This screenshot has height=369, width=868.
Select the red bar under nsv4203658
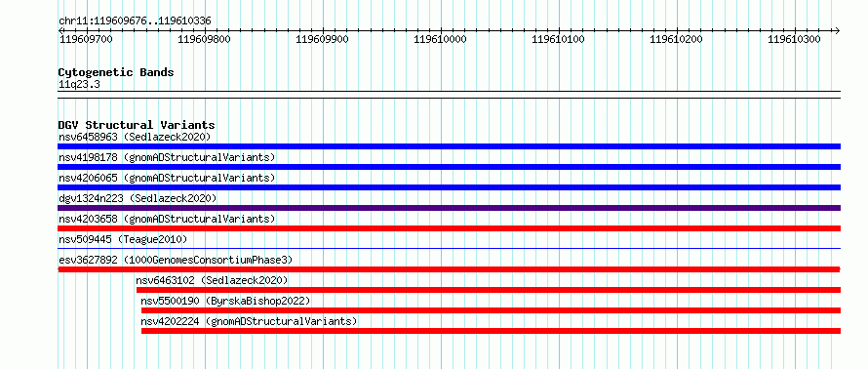449,228
